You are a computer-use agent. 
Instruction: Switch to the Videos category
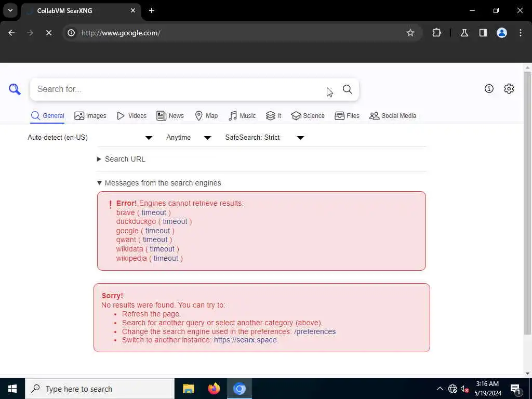point(131,116)
